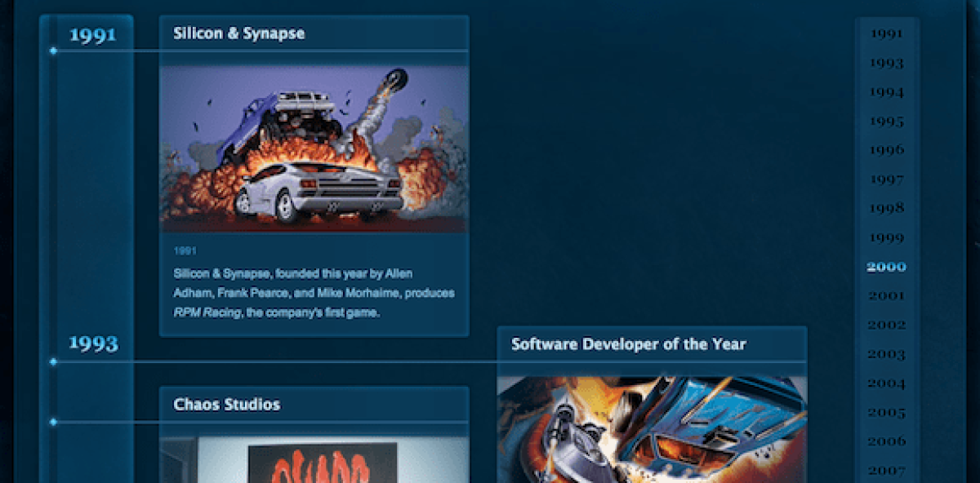Click the highlighted year 2000
Screen dimensions: 980x483
tap(886, 267)
